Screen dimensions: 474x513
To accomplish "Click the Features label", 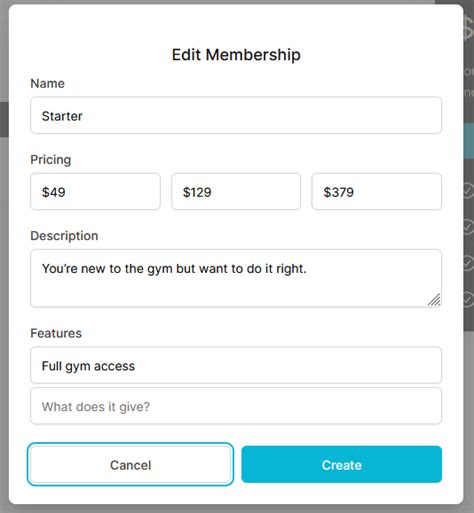I will point(56,333).
